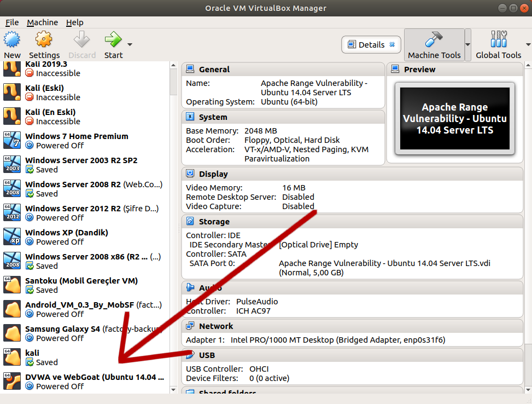
Task: Open the USB settings header link
Action: pyautogui.click(x=207, y=355)
